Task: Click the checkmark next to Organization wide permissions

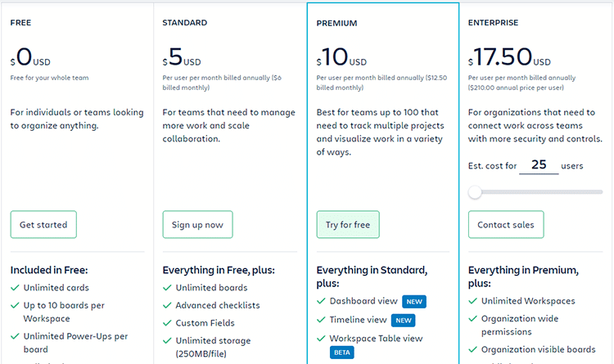Action: 472,319
